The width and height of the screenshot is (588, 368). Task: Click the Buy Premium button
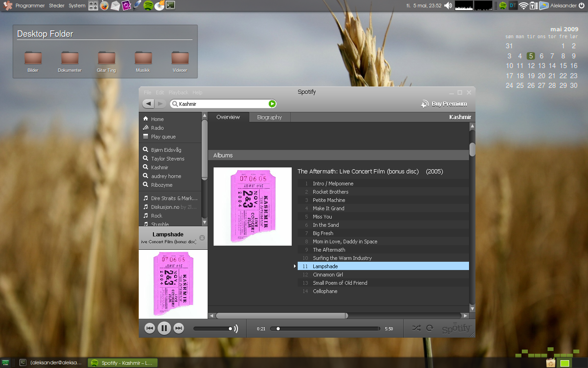444,104
